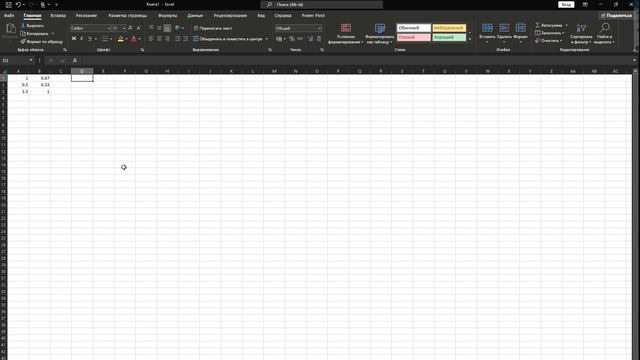The height and width of the screenshot is (360, 640).
Task: Increase the cell indent
Action: [x=186, y=39]
